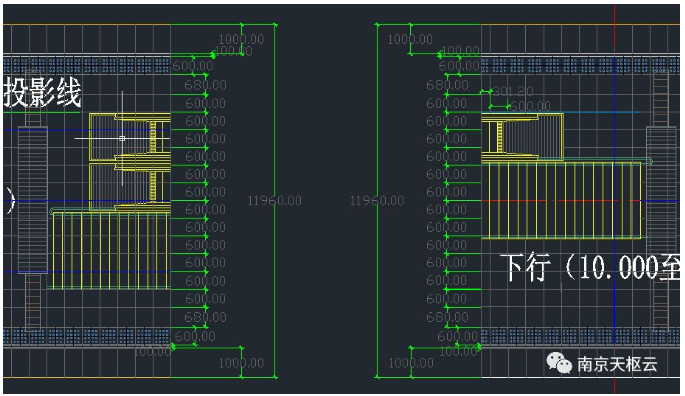
Task: Click the white crosshair pickbox on the yellow staircase
Action: [x=122, y=139]
